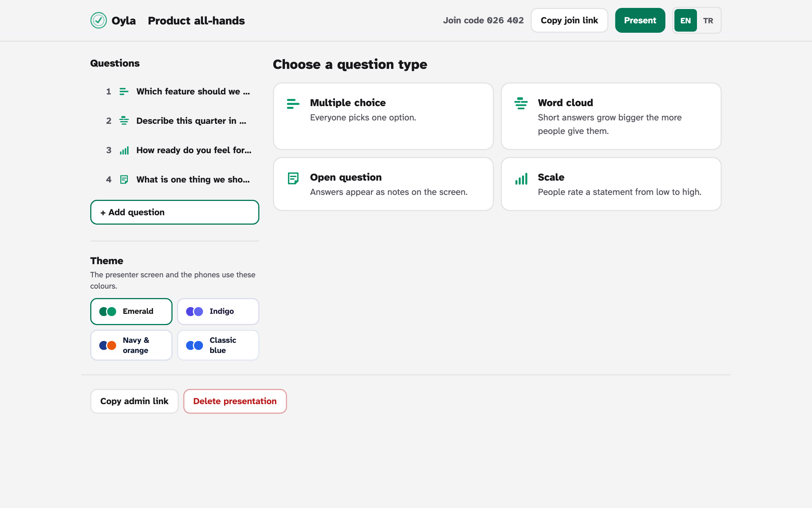Click the Oyla brand name
Screen dimensions: 812x508
click(124, 21)
